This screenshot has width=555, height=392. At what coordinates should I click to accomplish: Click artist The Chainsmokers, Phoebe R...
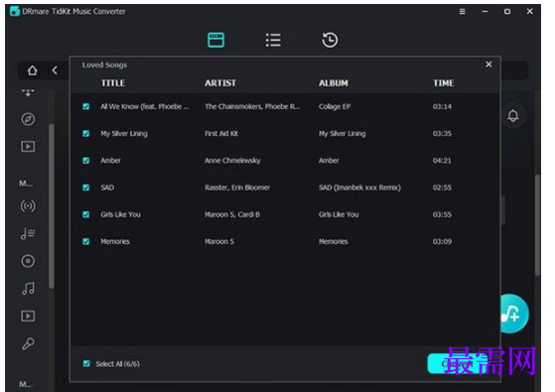tap(252, 106)
